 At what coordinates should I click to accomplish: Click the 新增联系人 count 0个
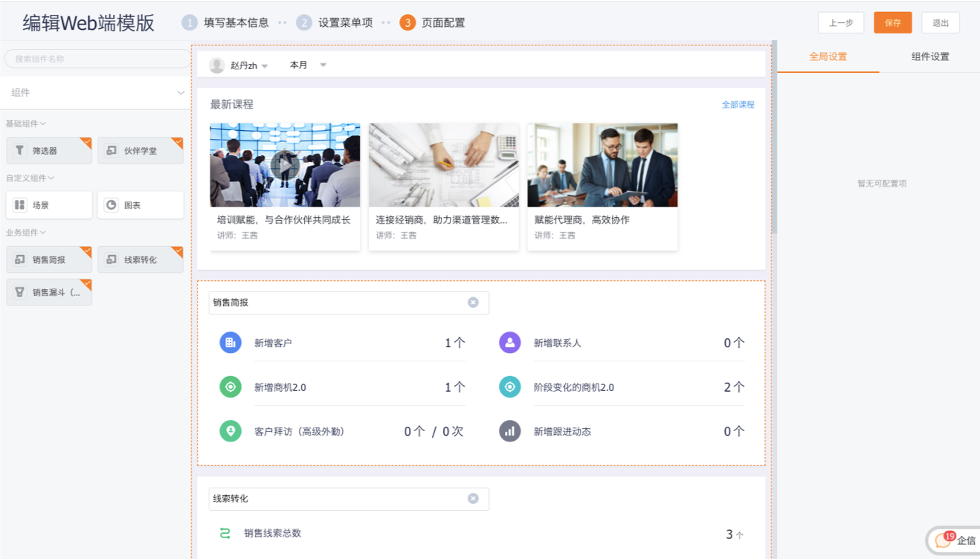click(734, 343)
